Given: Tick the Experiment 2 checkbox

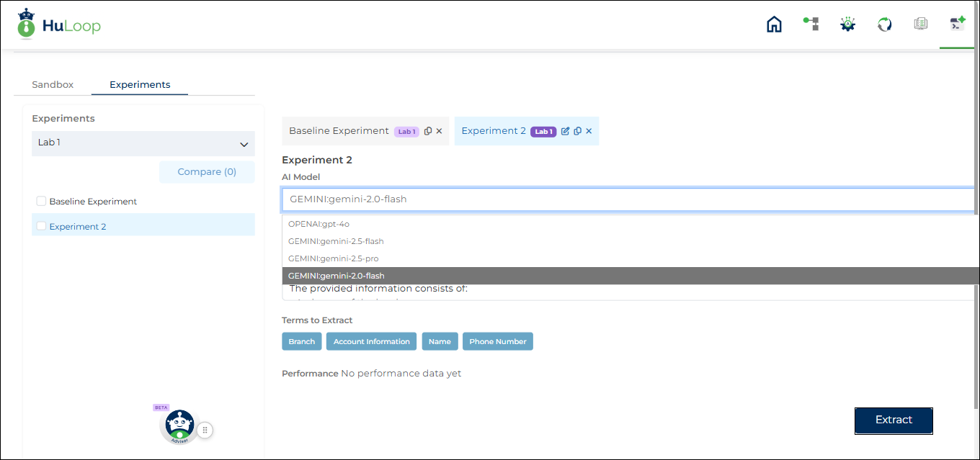Looking at the screenshot, I should coord(42,226).
